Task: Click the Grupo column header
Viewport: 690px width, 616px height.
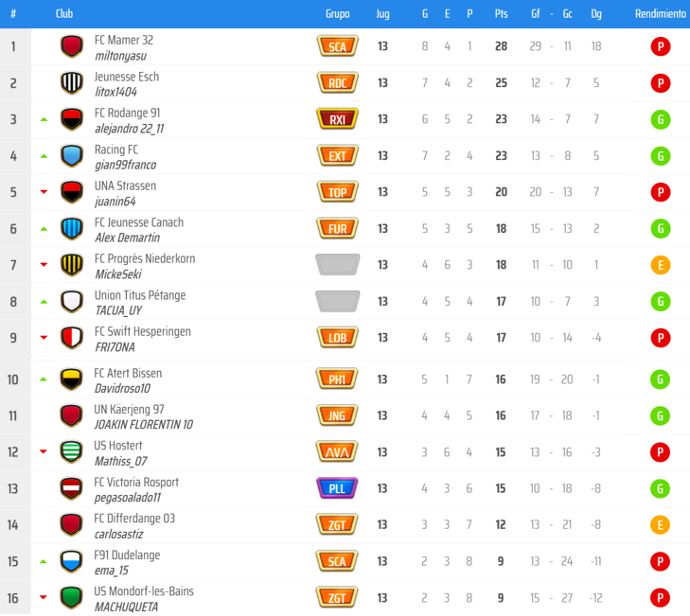Action: (x=337, y=14)
